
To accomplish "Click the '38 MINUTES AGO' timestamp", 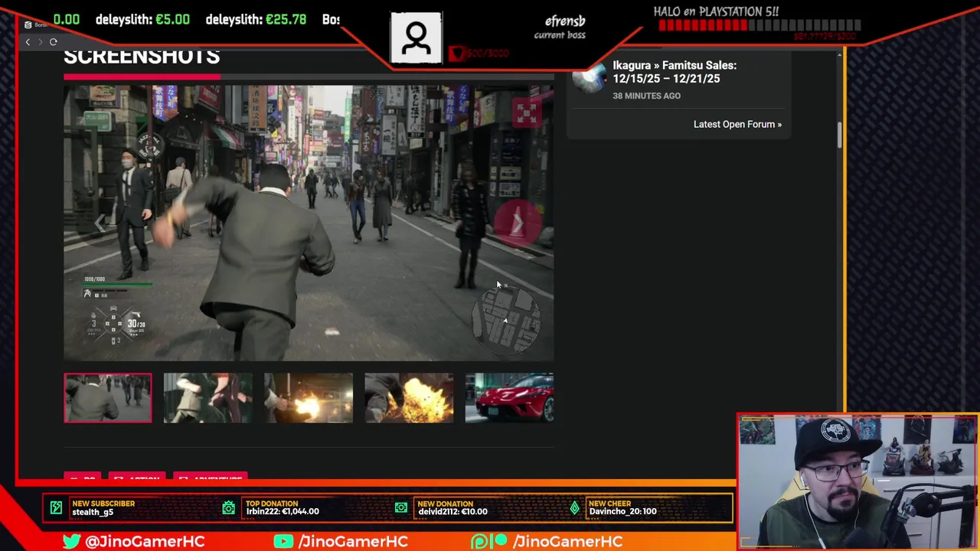I will [x=646, y=96].
